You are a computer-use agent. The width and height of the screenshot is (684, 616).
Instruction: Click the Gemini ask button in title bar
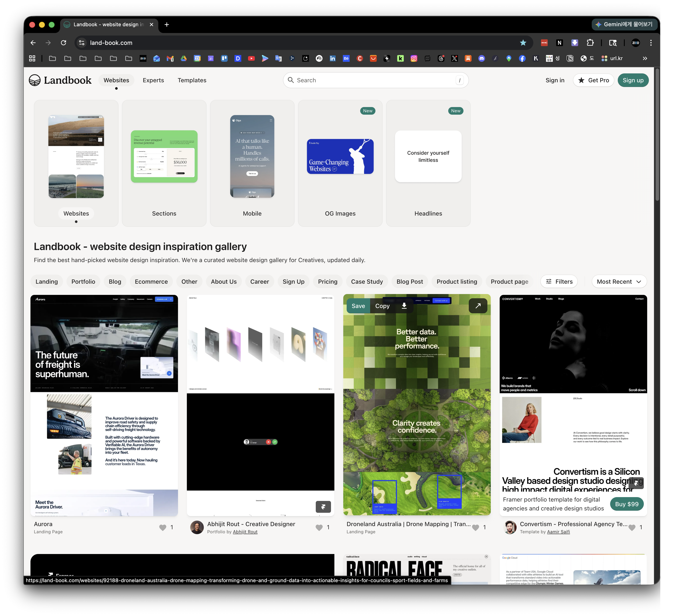pyautogui.click(x=624, y=24)
